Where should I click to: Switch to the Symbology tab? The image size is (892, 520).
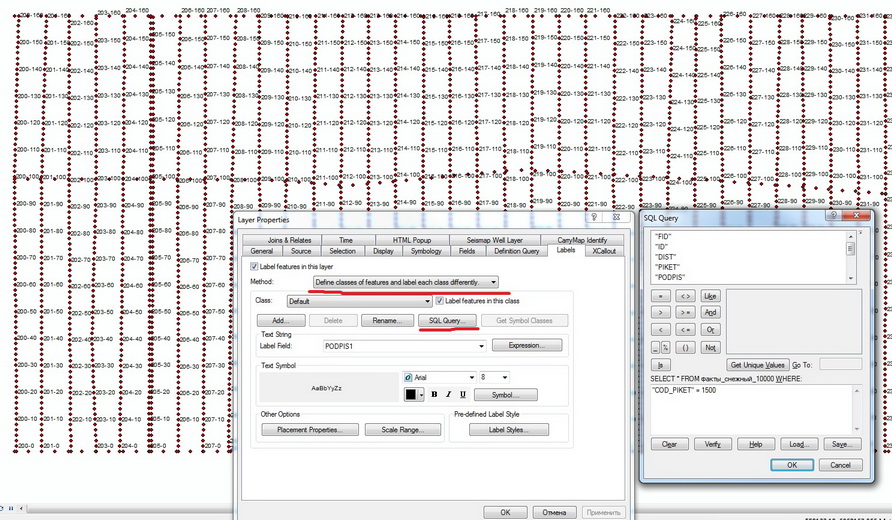[426, 251]
